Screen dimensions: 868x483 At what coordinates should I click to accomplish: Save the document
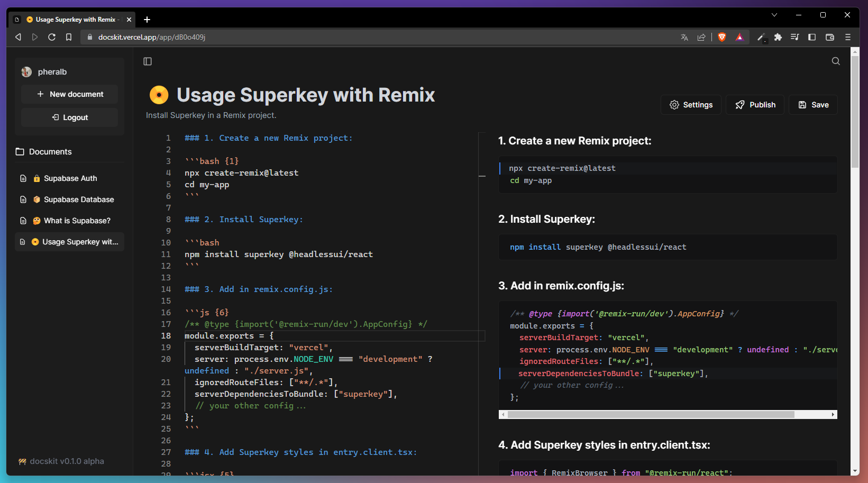point(813,105)
